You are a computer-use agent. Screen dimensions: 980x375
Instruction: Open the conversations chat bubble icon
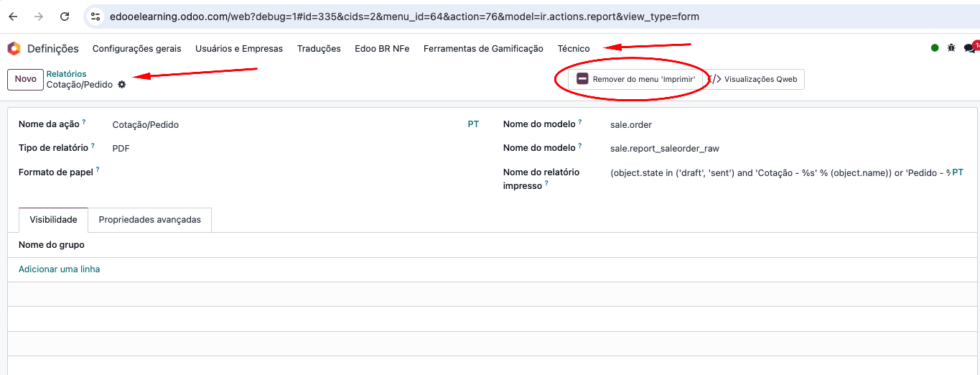[969, 48]
